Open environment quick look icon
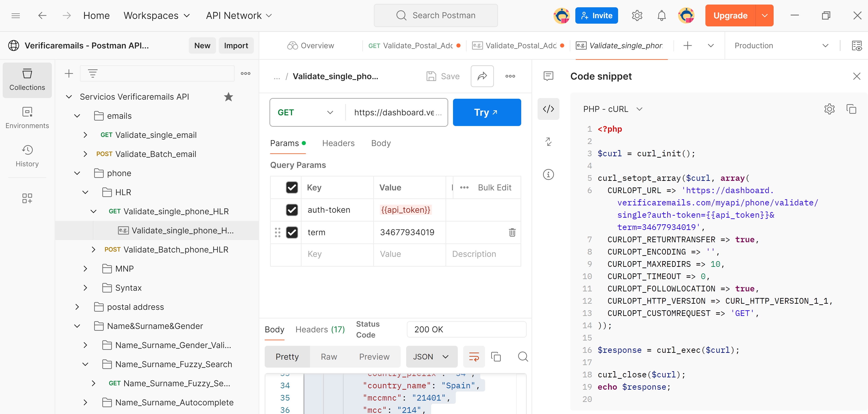The image size is (868, 414). pyautogui.click(x=857, y=45)
